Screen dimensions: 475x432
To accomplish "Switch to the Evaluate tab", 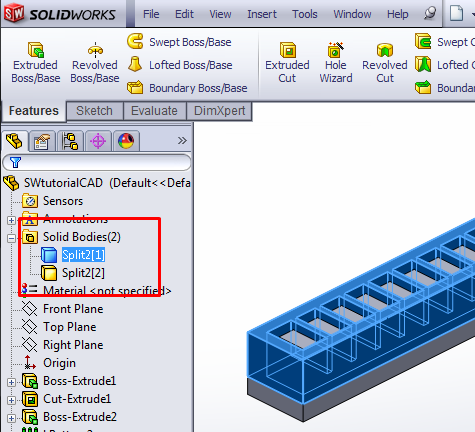I will 154,111.
